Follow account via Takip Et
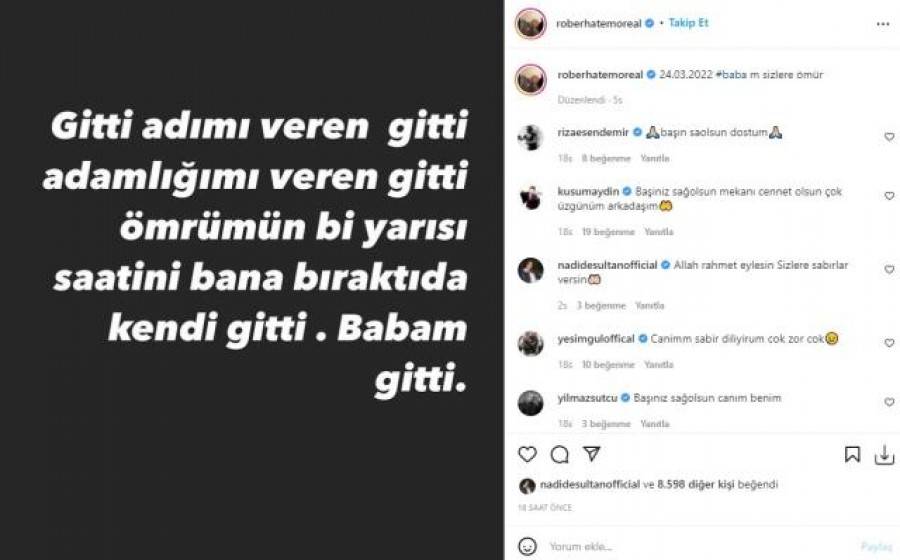Viewport: 900px width, 560px height. point(688,23)
